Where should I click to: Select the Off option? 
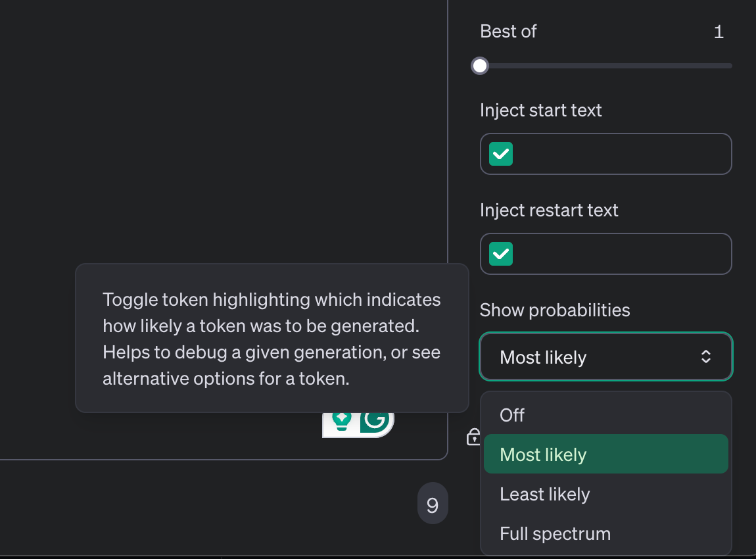coord(512,415)
